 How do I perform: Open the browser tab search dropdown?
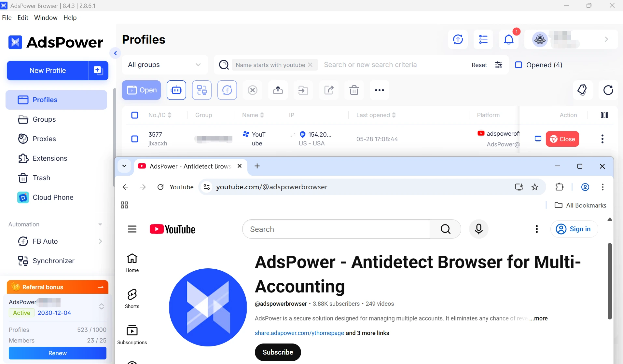[124, 166]
